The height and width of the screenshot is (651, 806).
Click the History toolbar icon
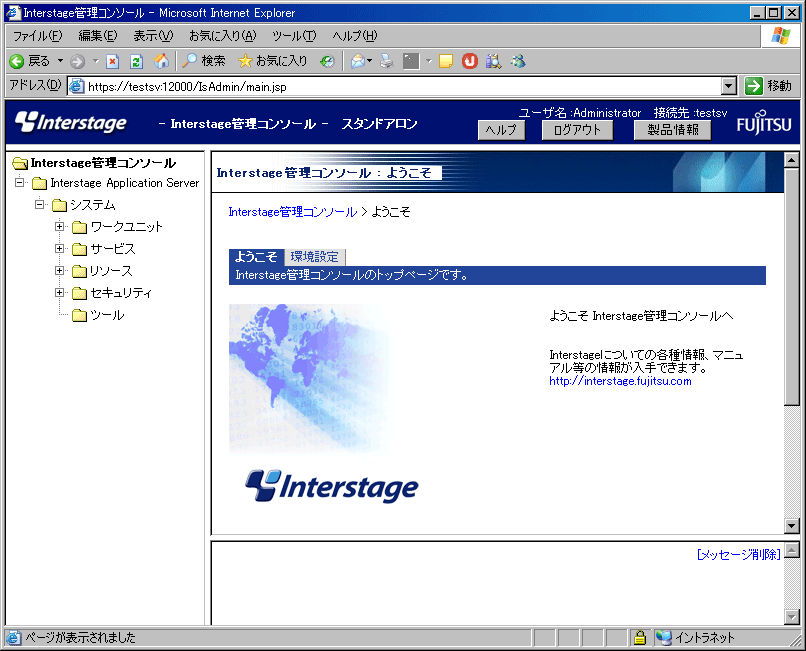click(327, 62)
